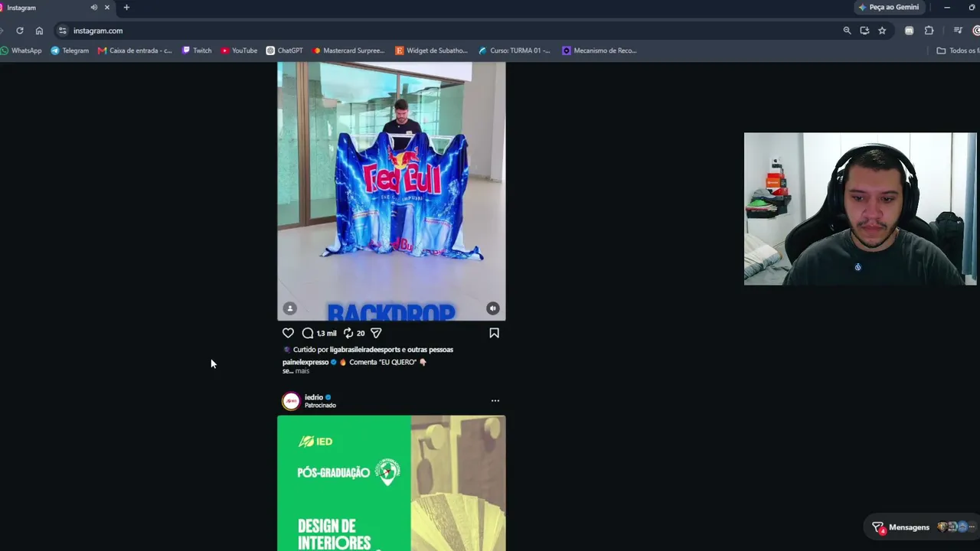Open the zoom magnifier icon in address bar

click(847, 31)
